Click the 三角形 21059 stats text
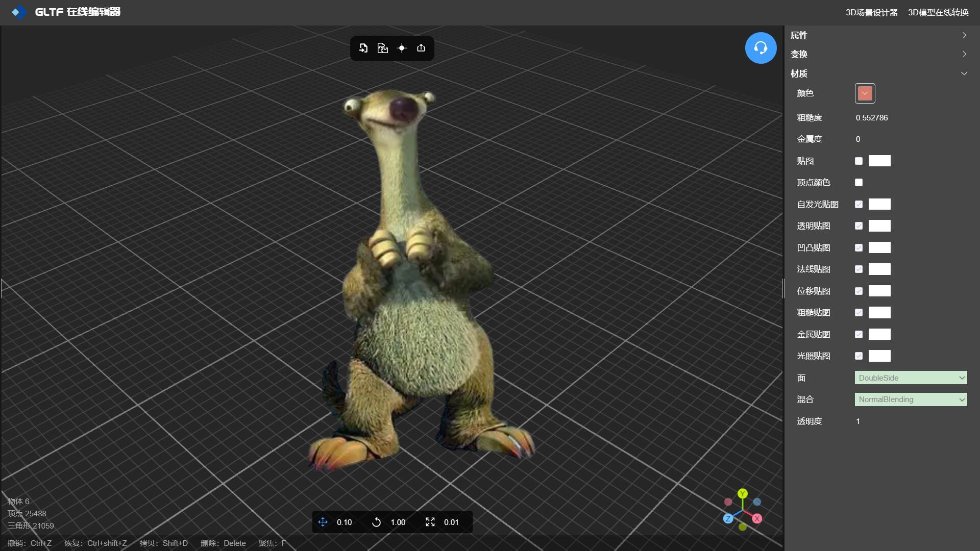The height and width of the screenshot is (551, 980). pos(31,525)
